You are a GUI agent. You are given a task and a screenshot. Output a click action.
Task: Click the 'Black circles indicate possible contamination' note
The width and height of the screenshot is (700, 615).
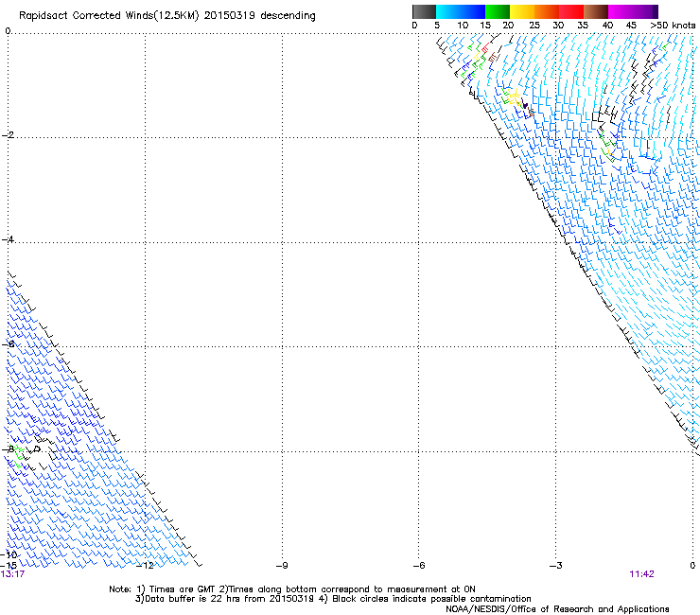tap(431, 599)
